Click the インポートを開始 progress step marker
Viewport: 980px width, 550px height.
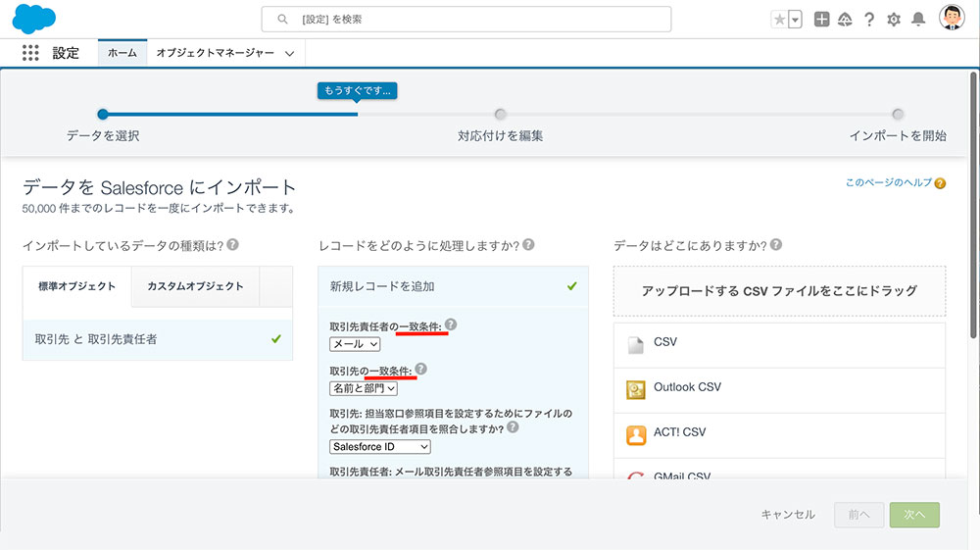898,114
